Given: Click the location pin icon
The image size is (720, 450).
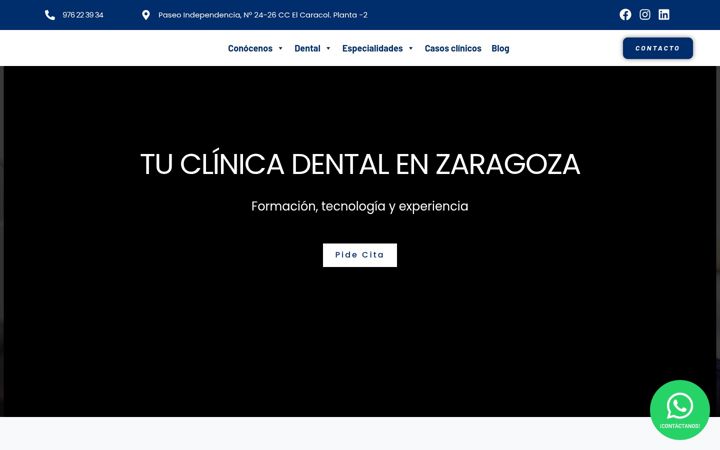Looking at the screenshot, I should [x=146, y=15].
